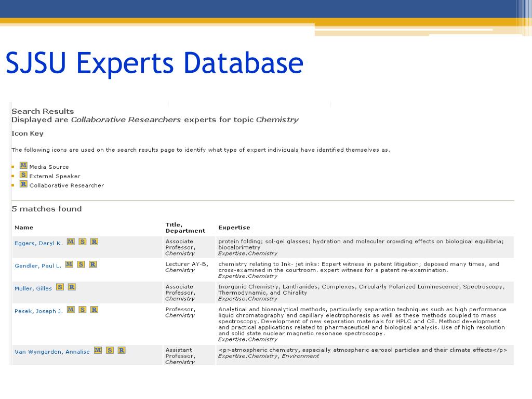
Task: Open Eggers, Daryl K. profile link
Action: (x=38, y=243)
